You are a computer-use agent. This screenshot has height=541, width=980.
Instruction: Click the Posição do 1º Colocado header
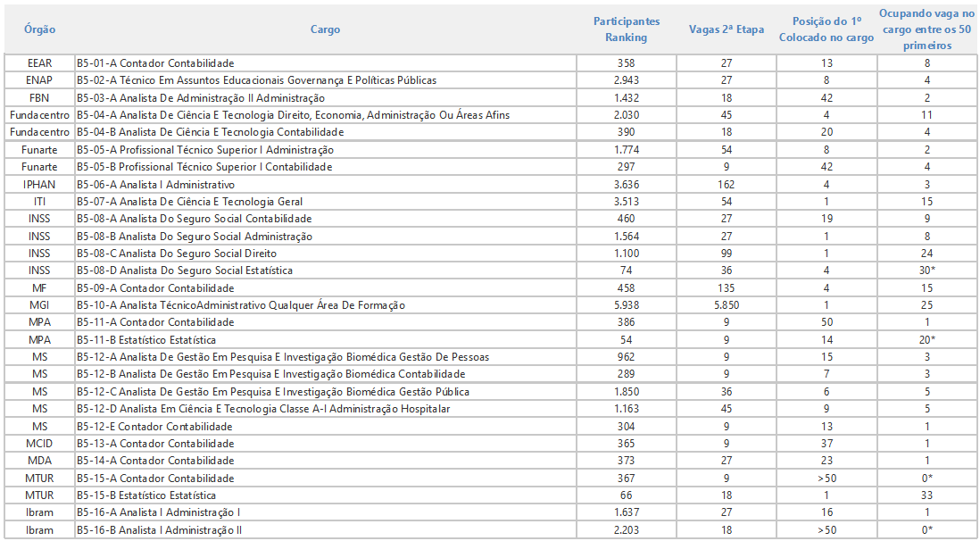pyautogui.click(x=826, y=29)
